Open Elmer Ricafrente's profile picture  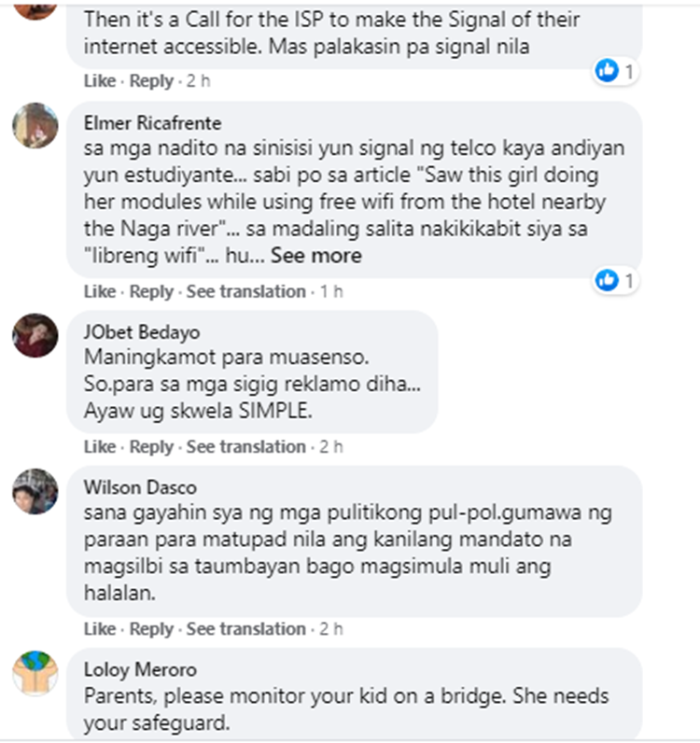click(x=35, y=126)
